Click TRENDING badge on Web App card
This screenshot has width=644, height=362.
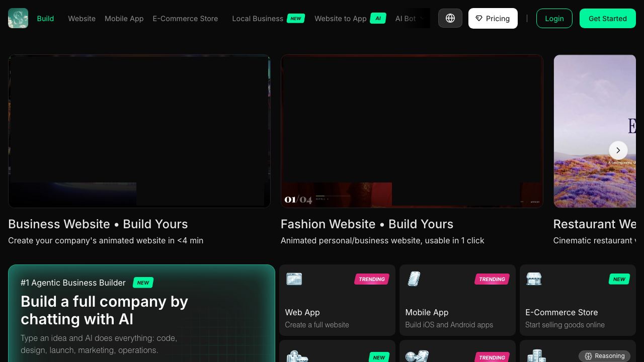372,279
